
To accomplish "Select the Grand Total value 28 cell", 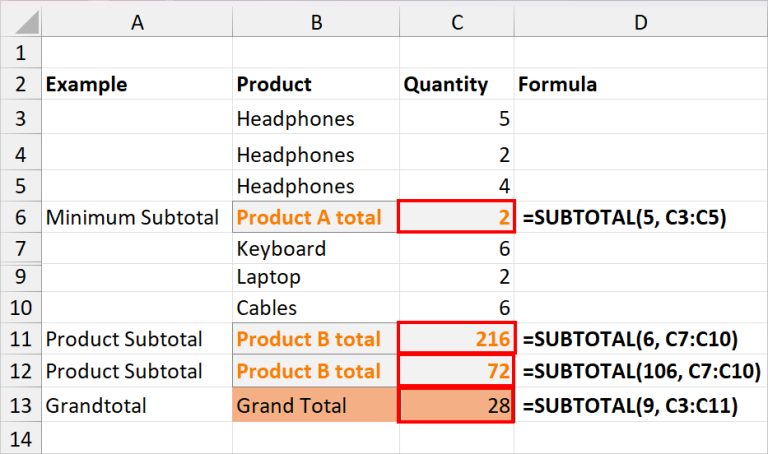I will click(456, 405).
